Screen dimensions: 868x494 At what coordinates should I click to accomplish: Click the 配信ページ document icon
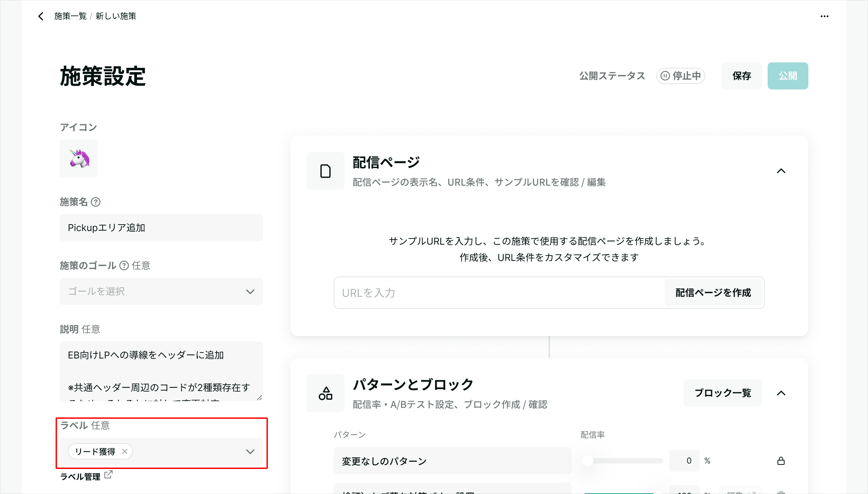325,171
